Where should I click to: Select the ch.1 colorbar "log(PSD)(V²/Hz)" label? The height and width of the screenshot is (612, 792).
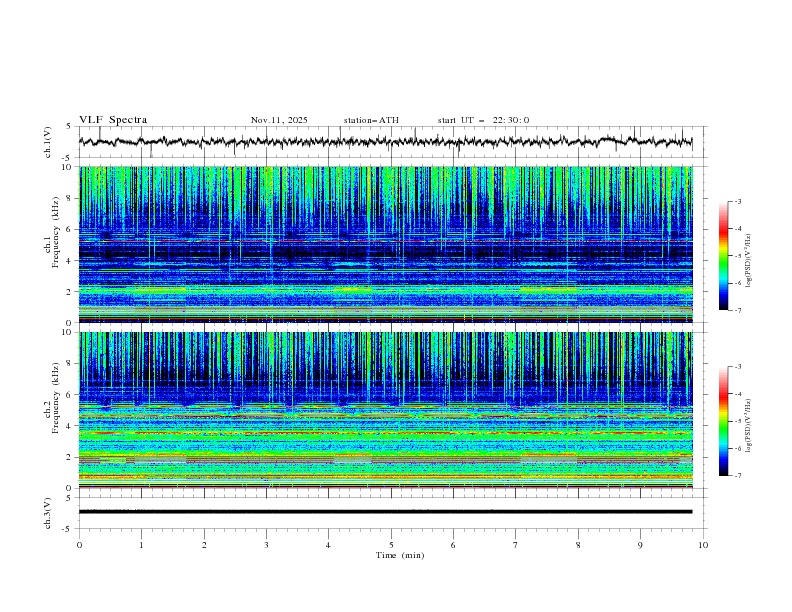coord(748,261)
